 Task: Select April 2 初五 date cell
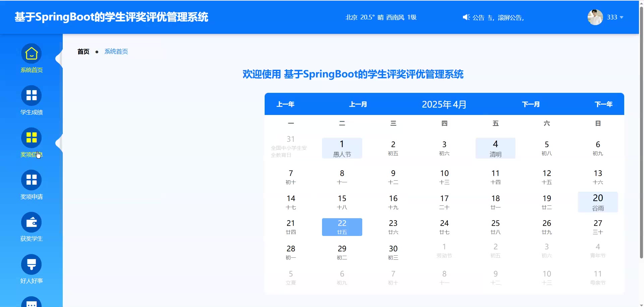[x=393, y=148]
